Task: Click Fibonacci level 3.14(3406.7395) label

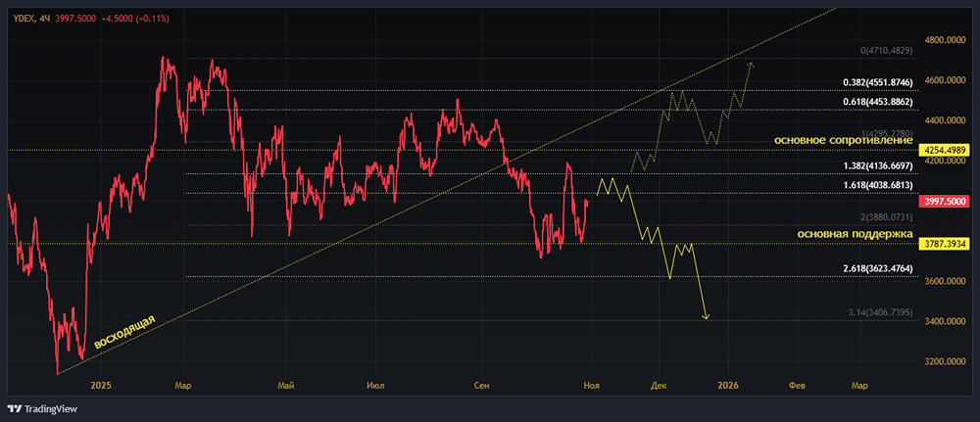Action: tap(878, 311)
